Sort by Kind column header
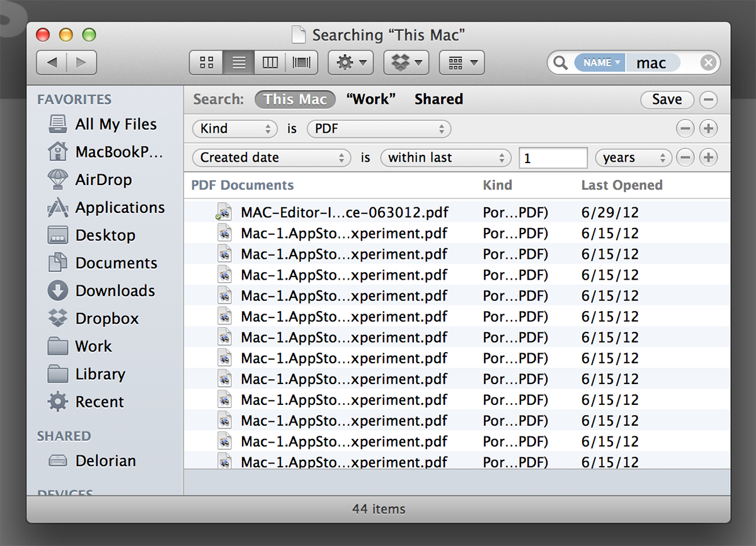The image size is (756, 546). pyautogui.click(x=498, y=185)
